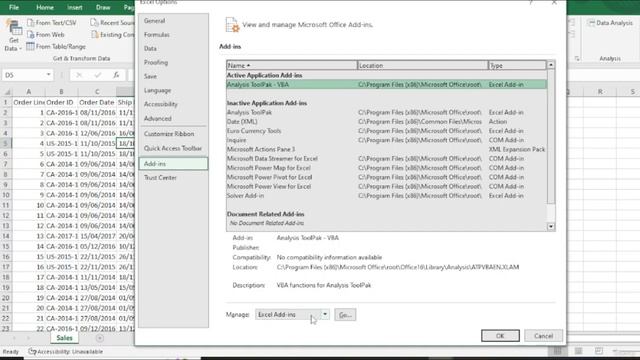The height and width of the screenshot is (360, 640).
Task: Click Type column header in add-ins list
Action: [517, 65]
